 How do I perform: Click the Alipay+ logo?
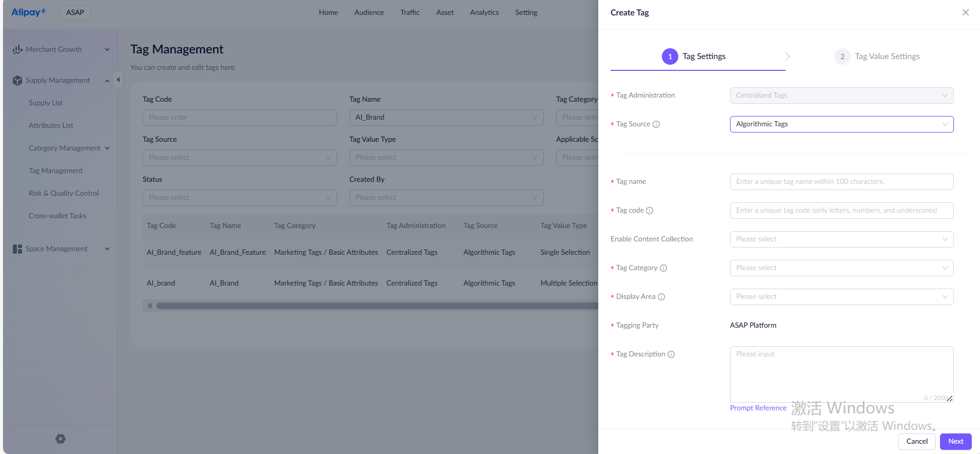click(29, 12)
